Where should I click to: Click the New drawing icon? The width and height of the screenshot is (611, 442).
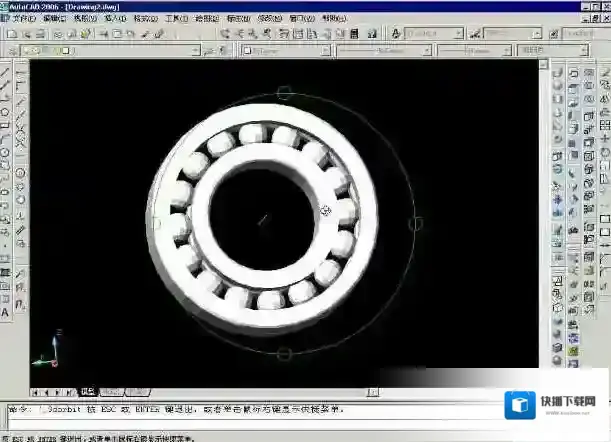[10, 33]
